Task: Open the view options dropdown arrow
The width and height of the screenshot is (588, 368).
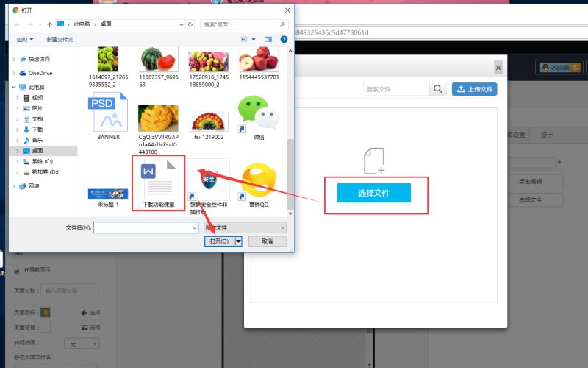Action: (254, 39)
